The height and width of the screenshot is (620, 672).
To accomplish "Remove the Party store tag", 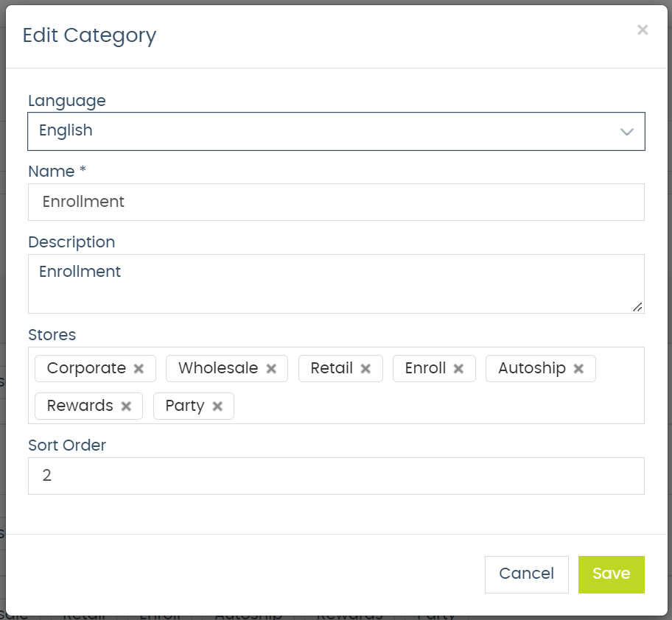I will 217,406.
